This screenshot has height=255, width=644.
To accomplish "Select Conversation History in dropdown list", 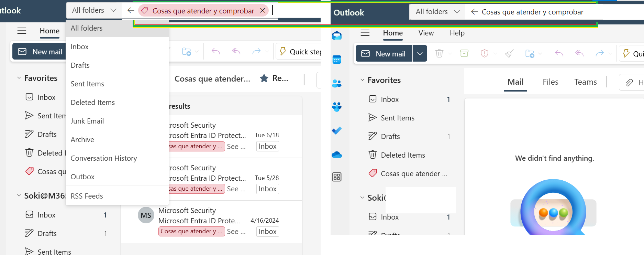I will (117, 158).
